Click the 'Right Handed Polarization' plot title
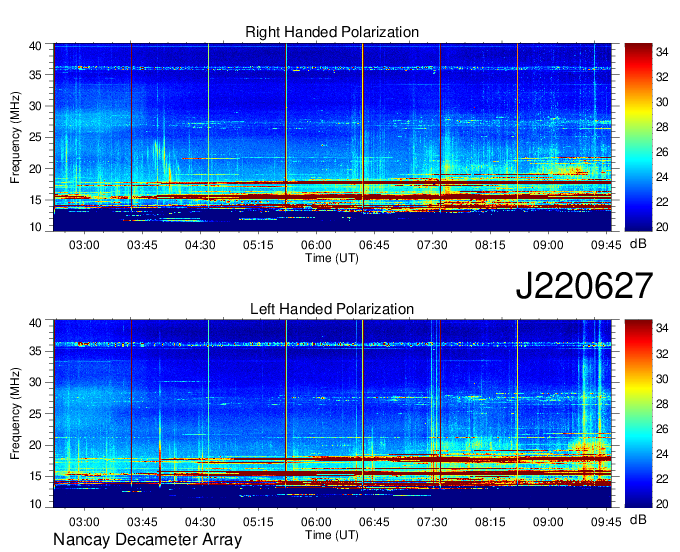Screen dimensions: 680x552 [x=332, y=32]
